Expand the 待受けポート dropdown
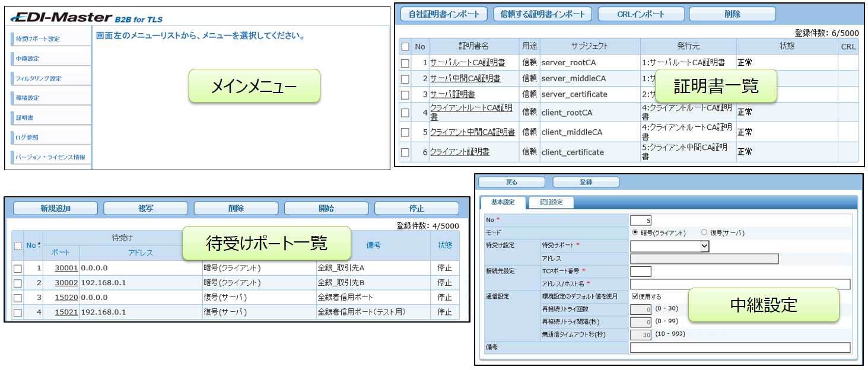The width and height of the screenshot is (868, 370). tap(704, 245)
